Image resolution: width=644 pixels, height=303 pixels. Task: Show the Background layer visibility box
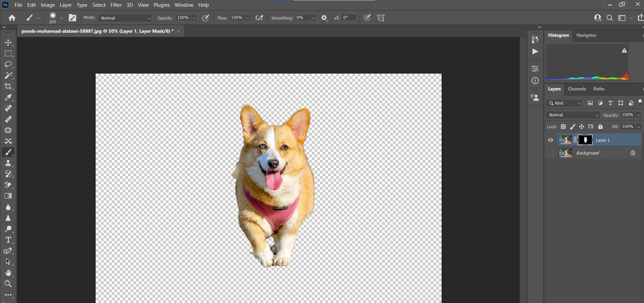(x=551, y=153)
